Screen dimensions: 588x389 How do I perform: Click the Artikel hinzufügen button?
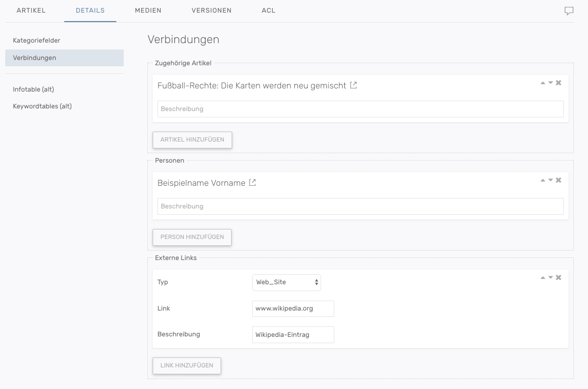coord(192,139)
